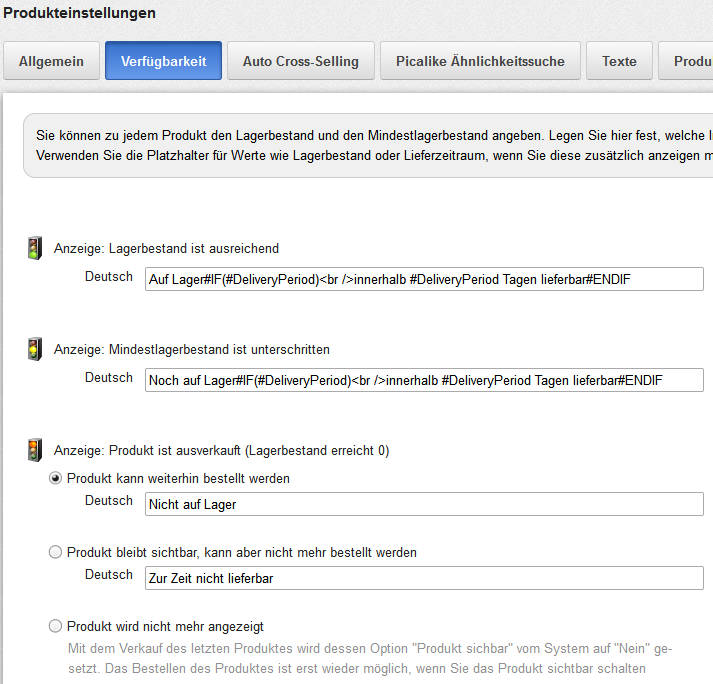
Task: Click the 'Nicht auf Lager' text field
Action: pos(424,504)
